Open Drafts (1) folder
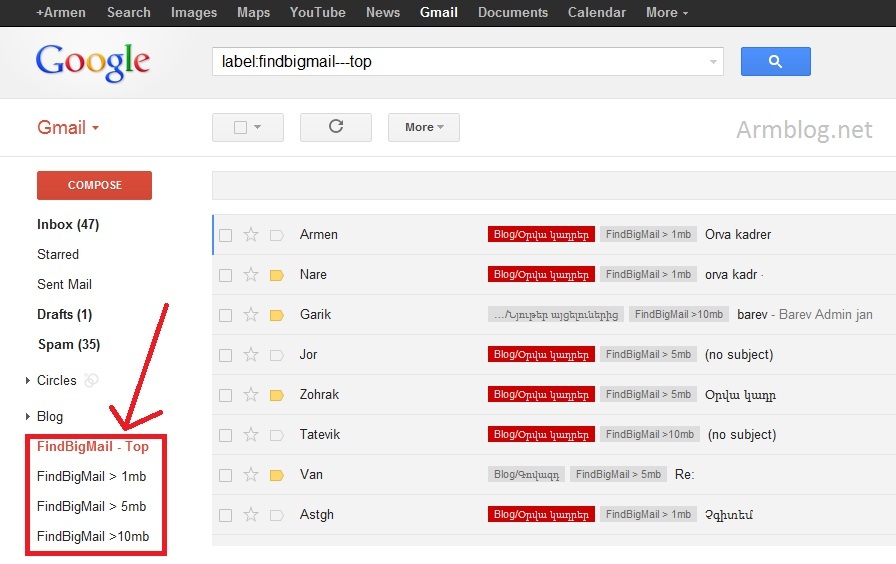 (64, 314)
